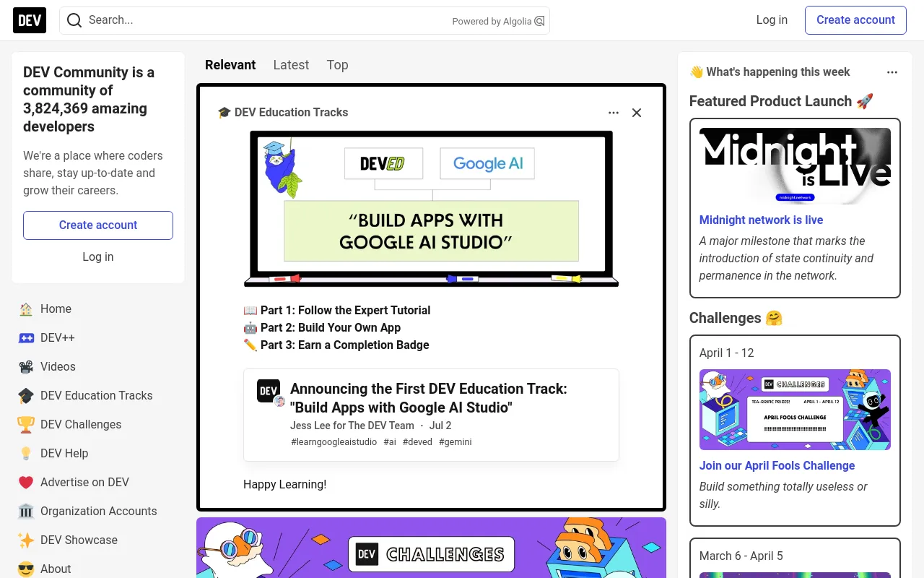Switch to the Top feed tab

(337, 65)
